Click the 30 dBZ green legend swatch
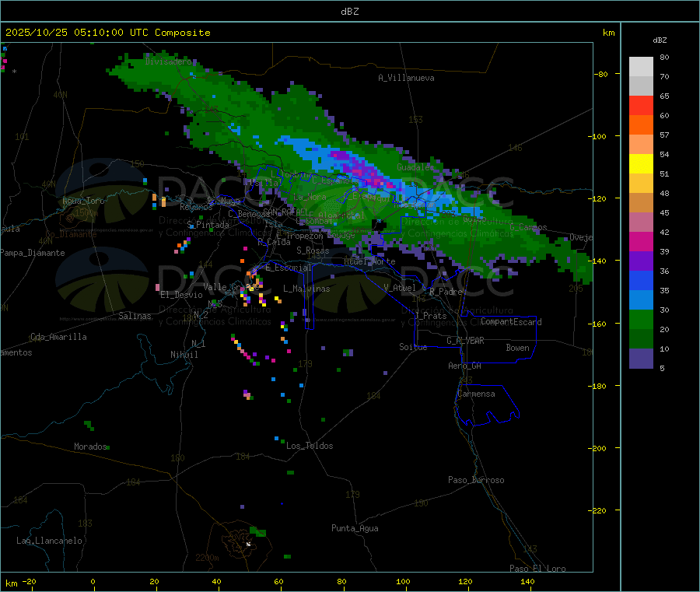This screenshot has height=592, width=700. tap(641, 320)
